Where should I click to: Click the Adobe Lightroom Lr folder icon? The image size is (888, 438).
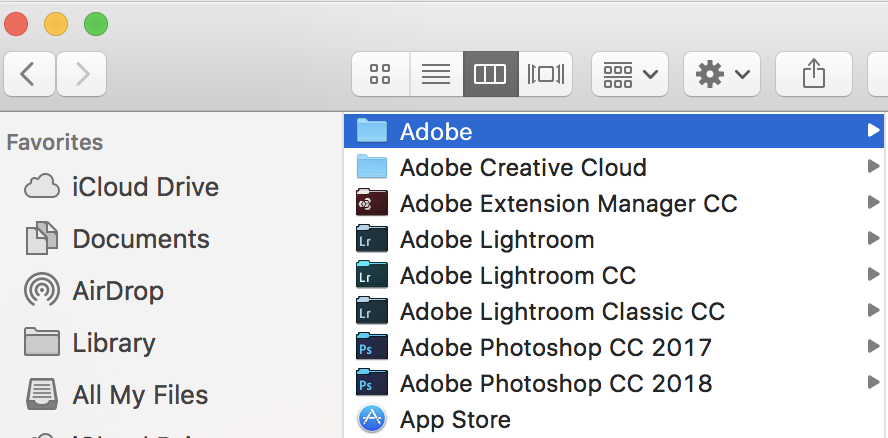tap(372, 239)
